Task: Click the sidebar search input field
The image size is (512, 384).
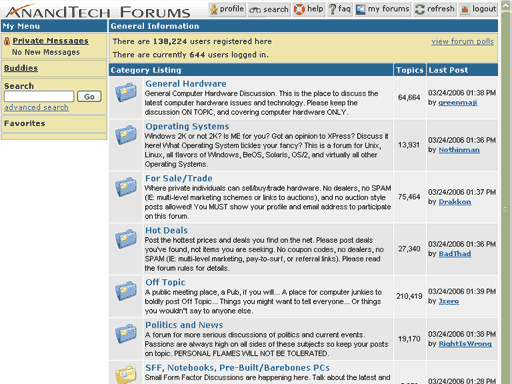Action: (39, 97)
